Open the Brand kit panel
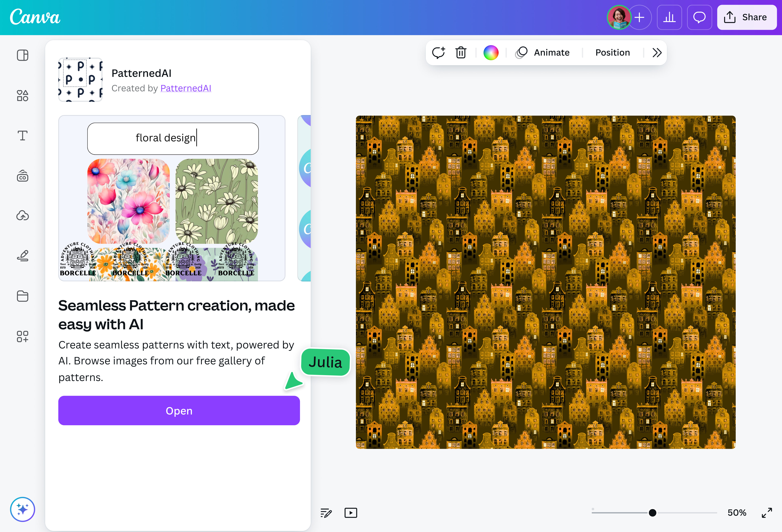 pos(22,176)
